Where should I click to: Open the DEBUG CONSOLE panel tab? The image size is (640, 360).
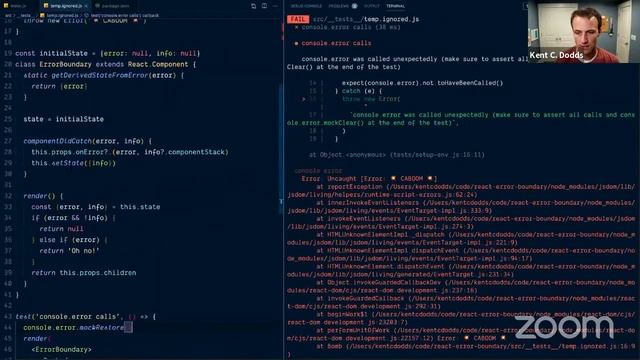point(307,6)
